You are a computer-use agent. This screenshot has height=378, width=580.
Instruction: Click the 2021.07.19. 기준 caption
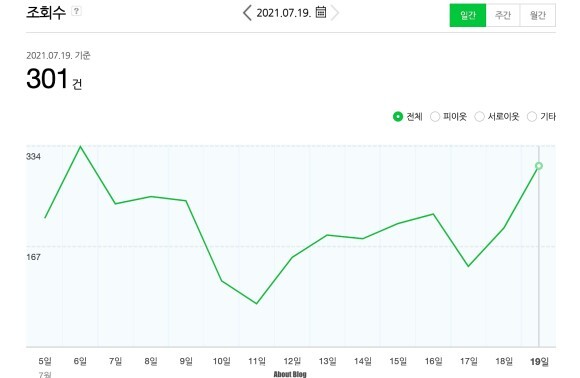pos(58,55)
